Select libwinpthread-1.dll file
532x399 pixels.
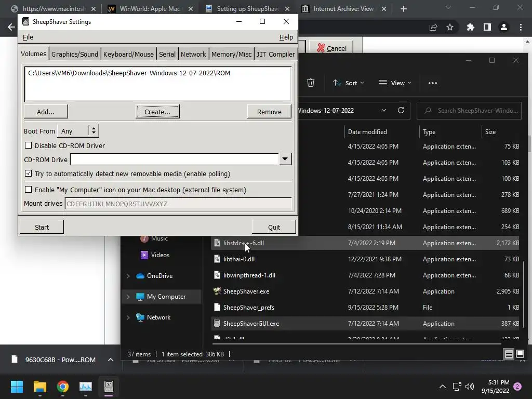(x=365, y=275)
